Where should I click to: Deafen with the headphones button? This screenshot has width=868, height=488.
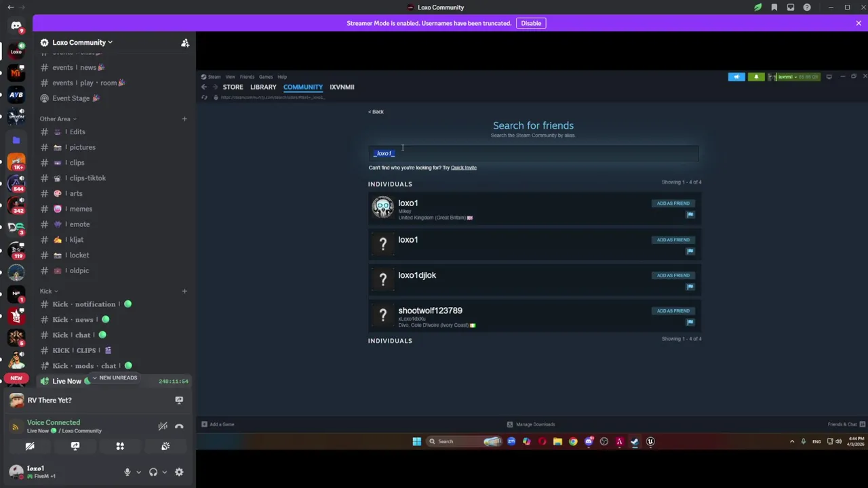tap(153, 472)
